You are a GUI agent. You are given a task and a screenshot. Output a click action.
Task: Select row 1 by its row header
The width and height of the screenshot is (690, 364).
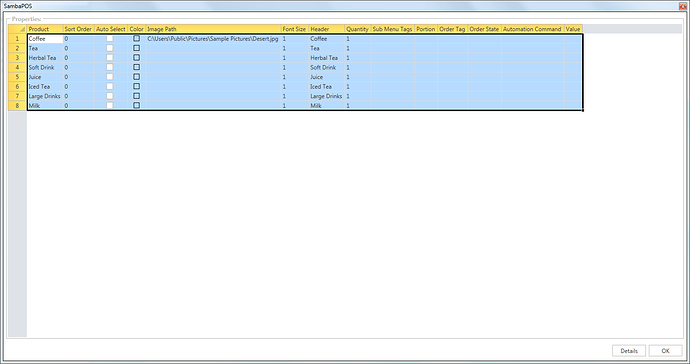18,39
